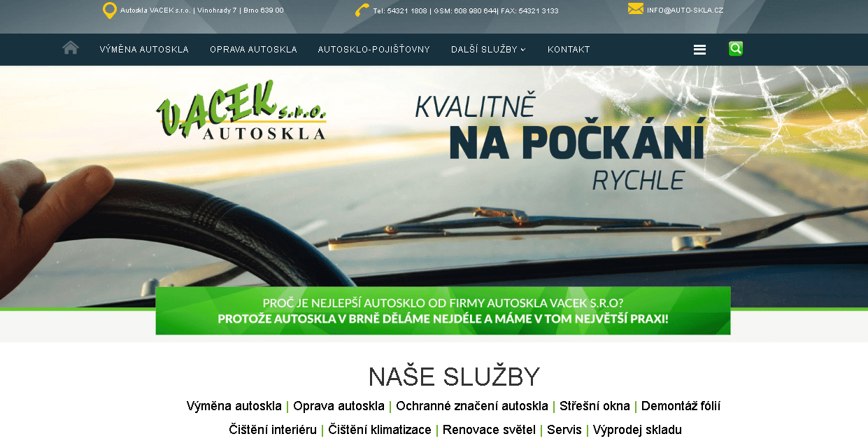Click the green Proč je nejlepší autosklo banner
868x448 pixels.
tap(443, 311)
